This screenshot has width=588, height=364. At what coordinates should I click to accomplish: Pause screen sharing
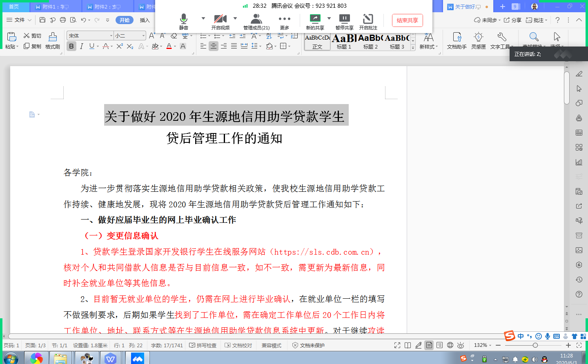tap(344, 21)
